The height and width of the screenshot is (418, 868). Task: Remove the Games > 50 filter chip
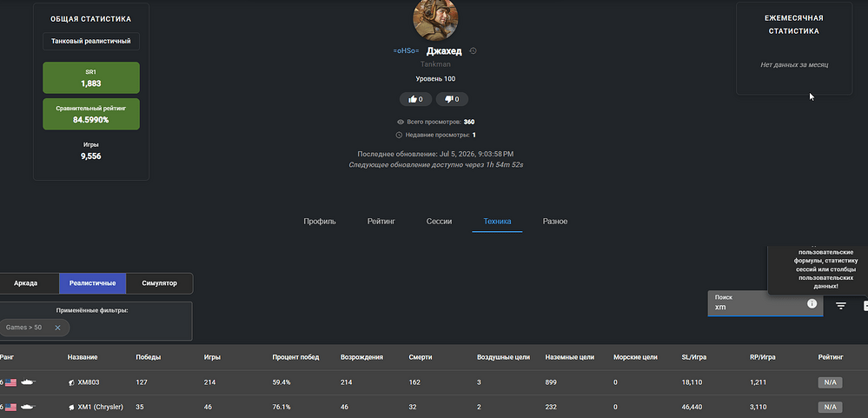[57, 328]
